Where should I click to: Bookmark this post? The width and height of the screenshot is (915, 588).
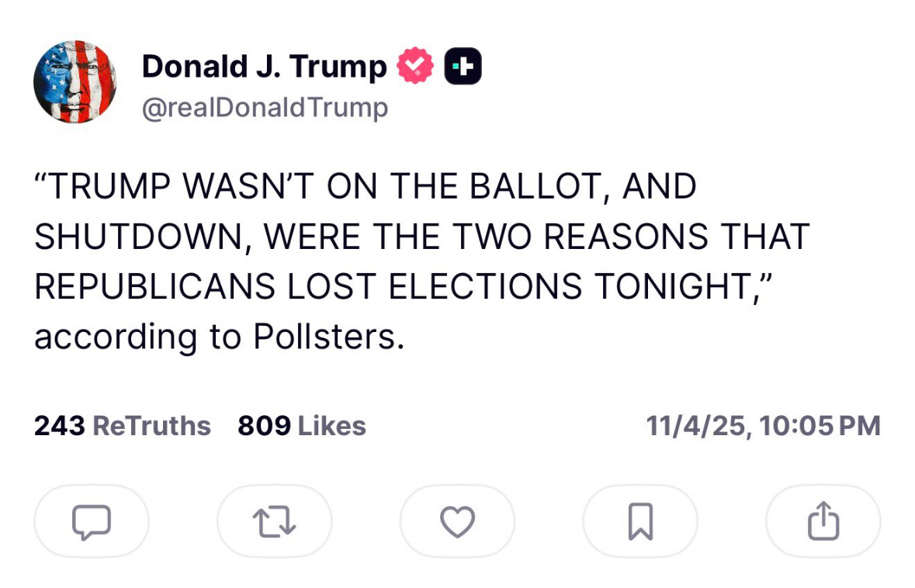(640, 521)
